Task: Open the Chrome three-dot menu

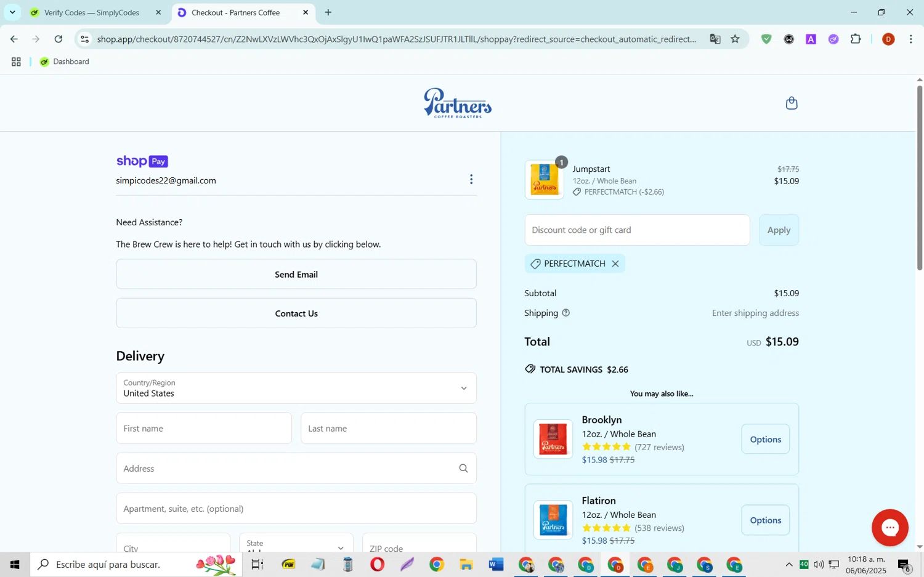Action: tap(911, 39)
